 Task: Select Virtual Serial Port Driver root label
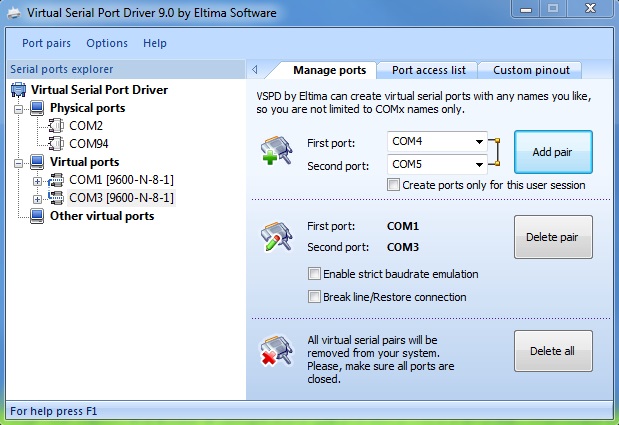(99, 90)
